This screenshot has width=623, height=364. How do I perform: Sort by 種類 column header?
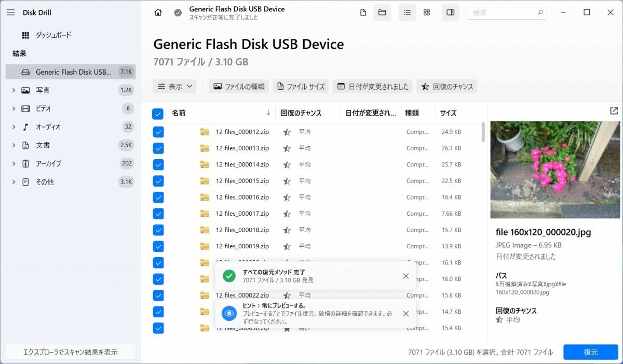click(x=412, y=113)
